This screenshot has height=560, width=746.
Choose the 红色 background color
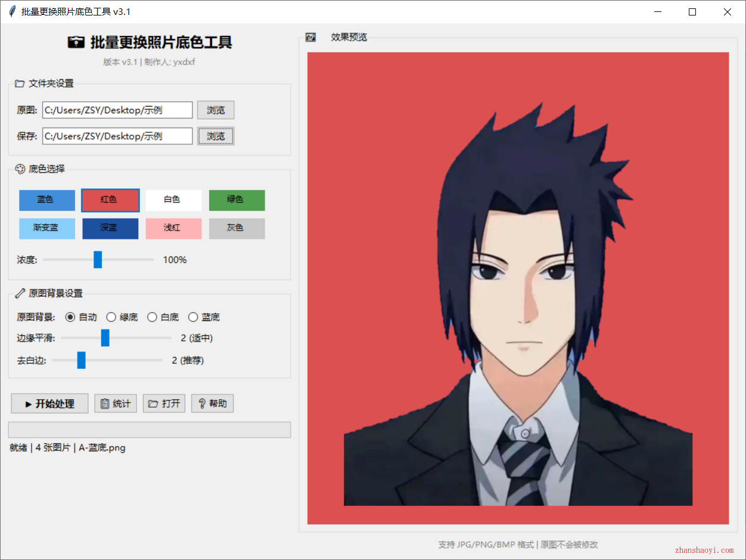110,200
